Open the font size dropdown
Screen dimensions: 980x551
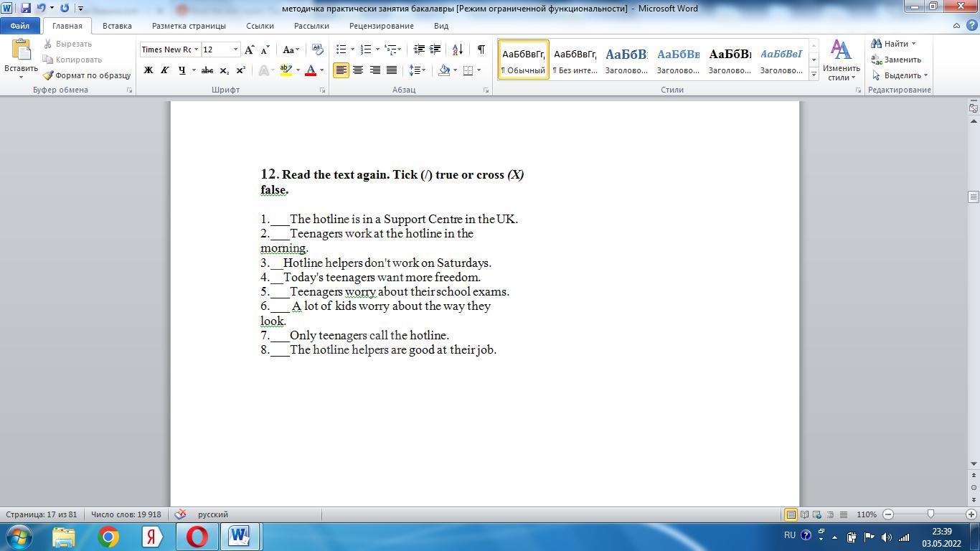235,50
